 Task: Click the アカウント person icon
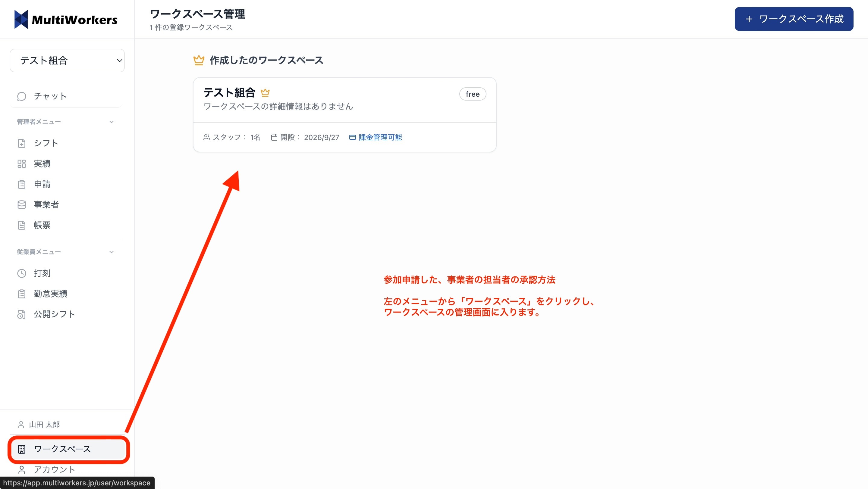[22, 469]
